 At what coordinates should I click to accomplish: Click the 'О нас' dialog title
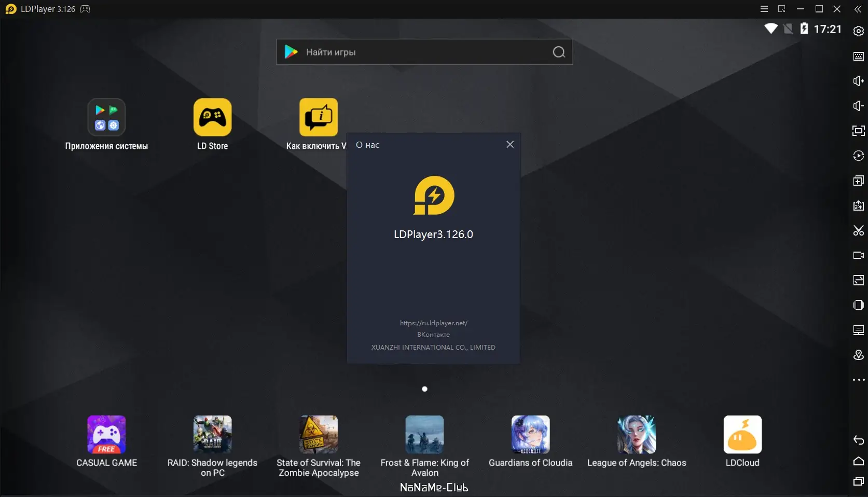click(367, 145)
